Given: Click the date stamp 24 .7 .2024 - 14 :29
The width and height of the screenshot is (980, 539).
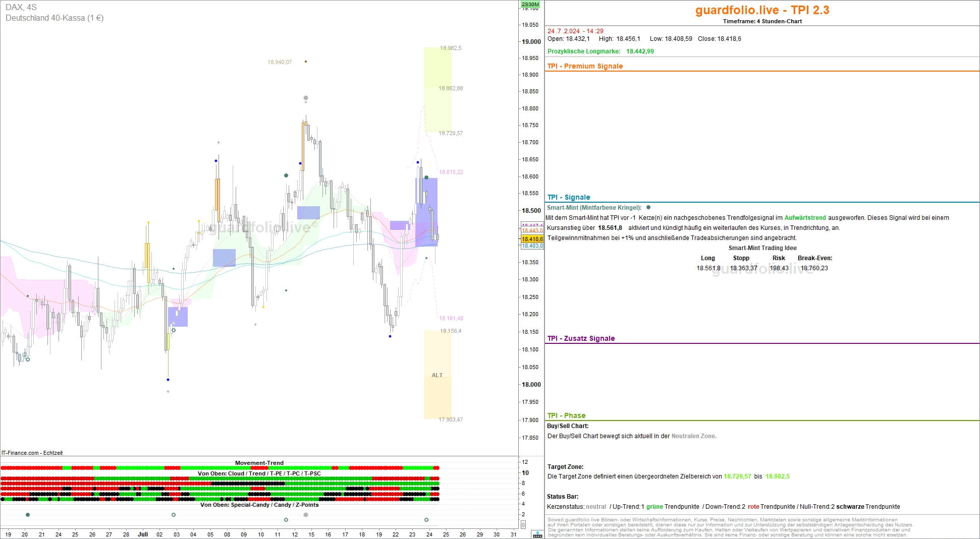Looking at the screenshot, I should click(x=575, y=31).
